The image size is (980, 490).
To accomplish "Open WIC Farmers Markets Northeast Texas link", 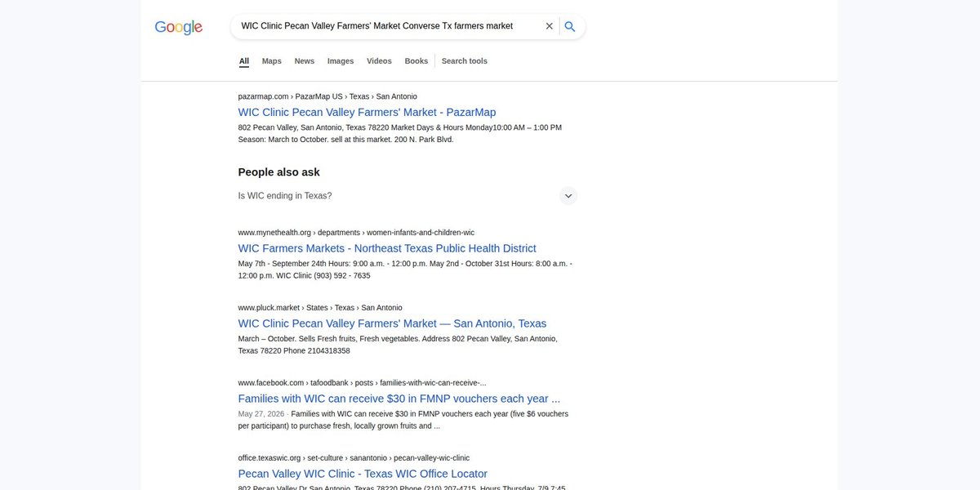I will 387,248.
